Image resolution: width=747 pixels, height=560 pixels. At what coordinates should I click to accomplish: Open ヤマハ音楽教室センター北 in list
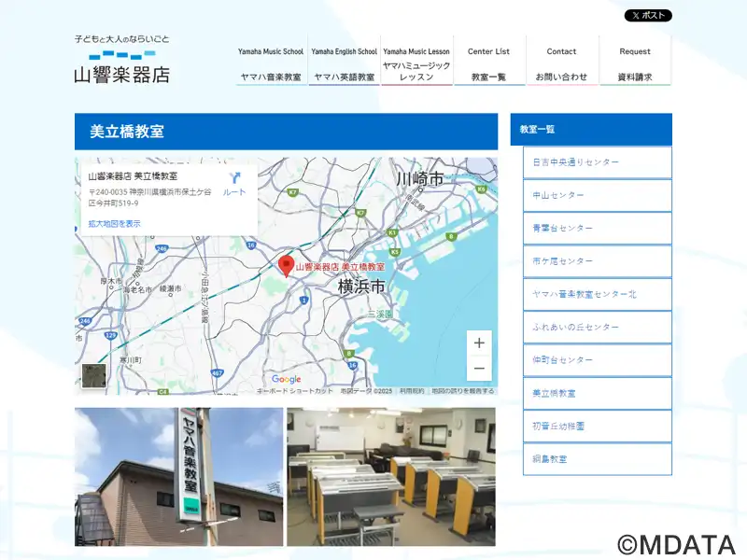[598, 294]
